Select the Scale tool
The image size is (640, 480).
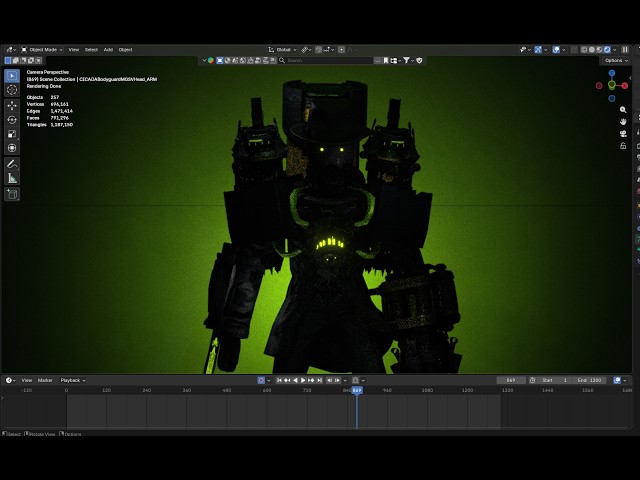[x=12, y=134]
